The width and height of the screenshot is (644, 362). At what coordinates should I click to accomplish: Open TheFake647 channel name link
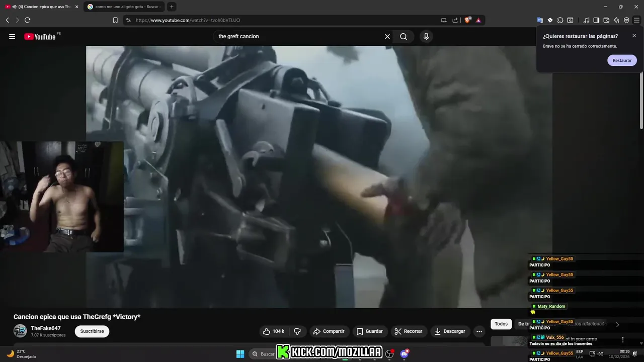point(46,328)
